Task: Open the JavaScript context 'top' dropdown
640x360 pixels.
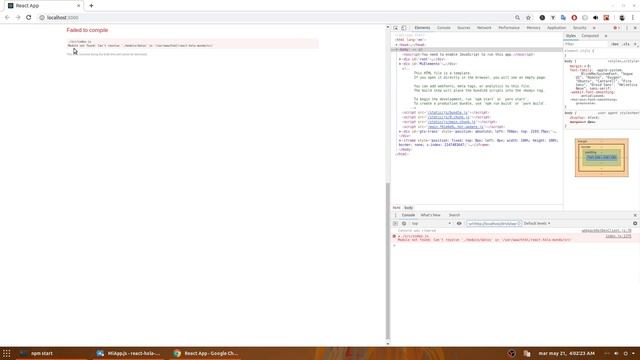Action: point(431,224)
